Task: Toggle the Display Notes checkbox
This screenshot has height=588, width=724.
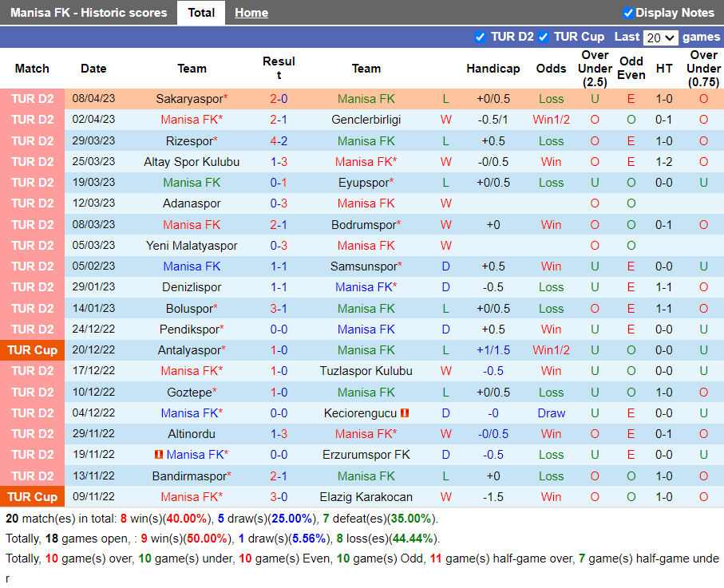Action: click(x=628, y=13)
